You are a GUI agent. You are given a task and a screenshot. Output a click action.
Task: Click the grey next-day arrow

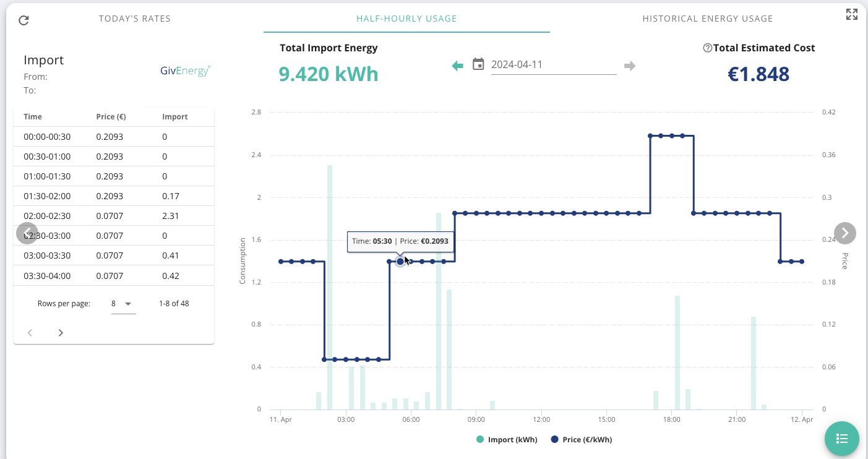630,66
